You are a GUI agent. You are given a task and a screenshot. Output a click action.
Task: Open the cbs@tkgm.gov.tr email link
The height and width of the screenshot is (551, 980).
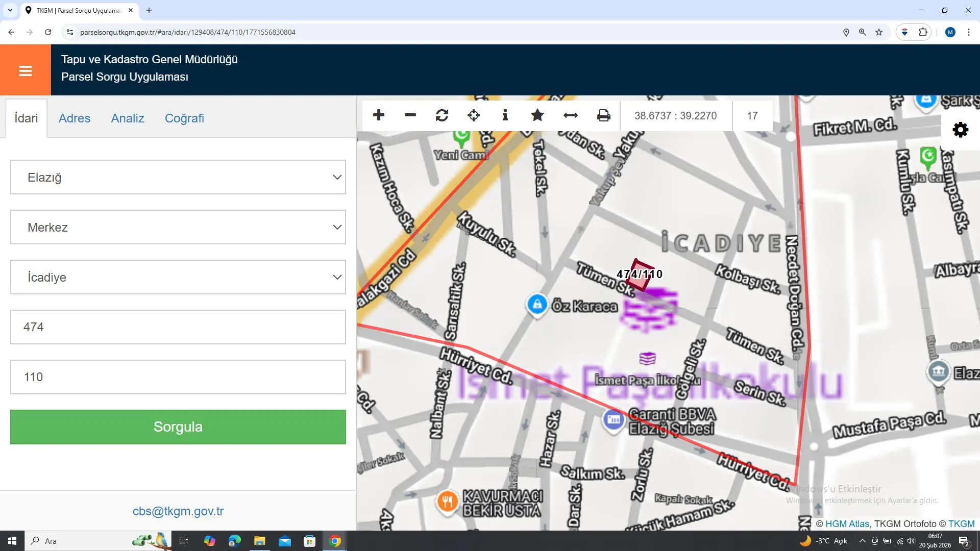[178, 511]
